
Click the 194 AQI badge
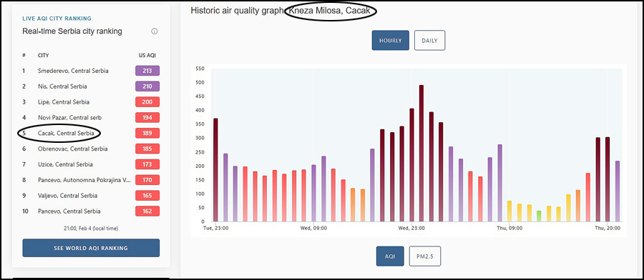point(147,118)
